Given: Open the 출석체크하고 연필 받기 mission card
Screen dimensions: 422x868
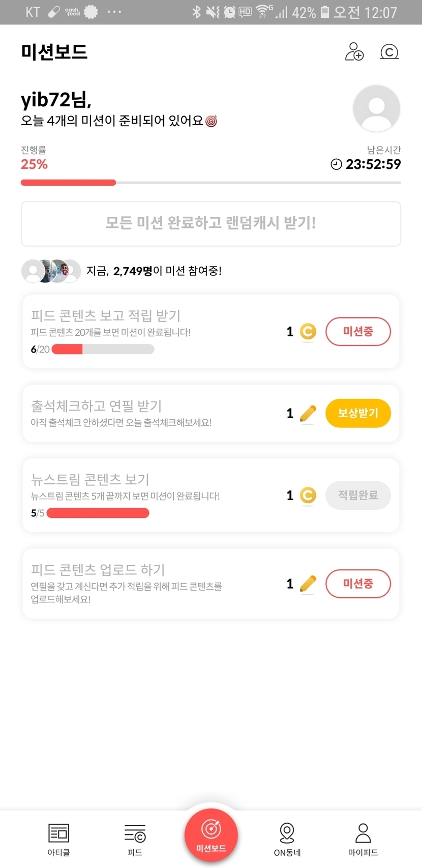Looking at the screenshot, I should (x=153, y=413).
